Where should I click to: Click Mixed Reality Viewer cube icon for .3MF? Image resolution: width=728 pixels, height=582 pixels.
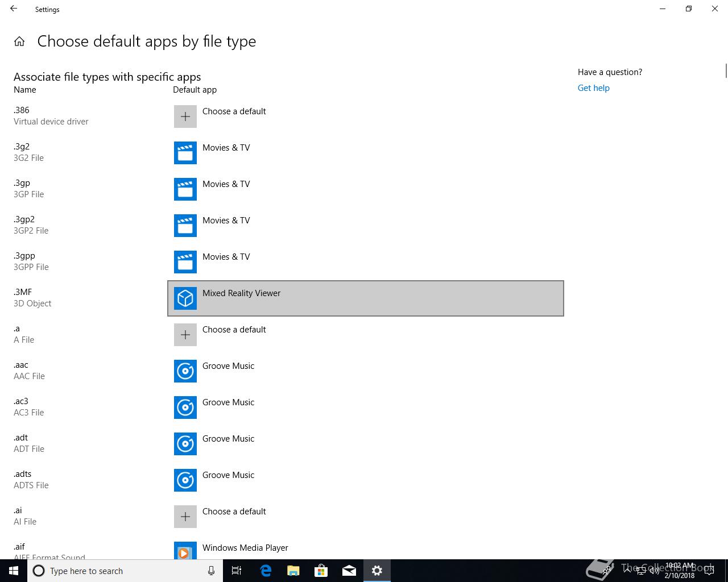coord(185,298)
